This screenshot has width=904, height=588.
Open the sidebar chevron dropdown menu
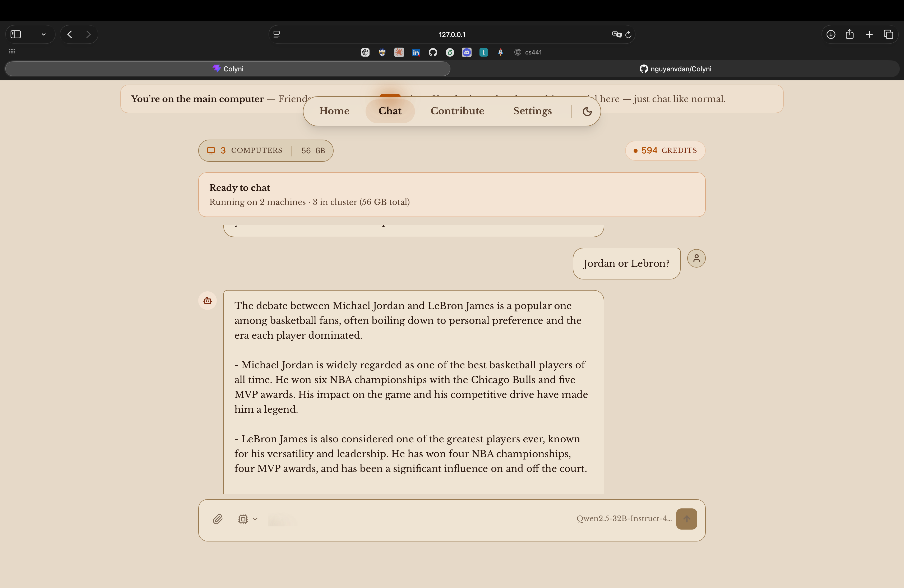coord(44,35)
